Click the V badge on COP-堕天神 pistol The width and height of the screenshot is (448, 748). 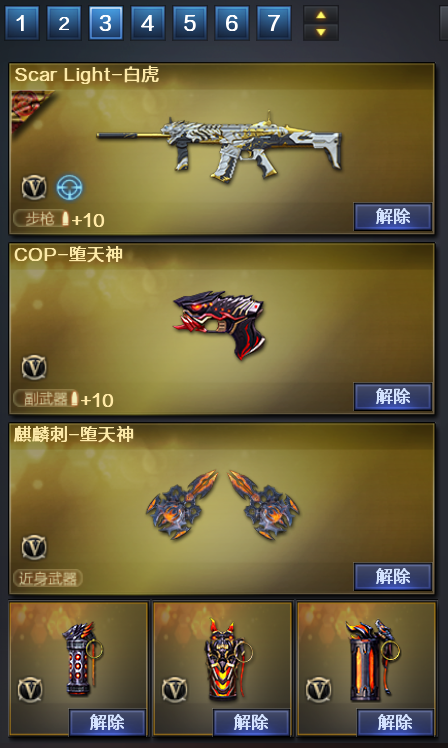tap(34, 367)
